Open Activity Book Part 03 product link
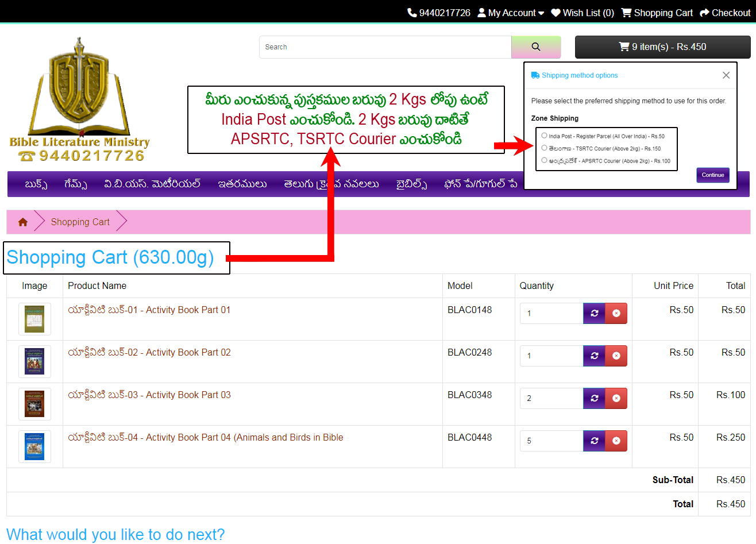 (x=149, y=395)
